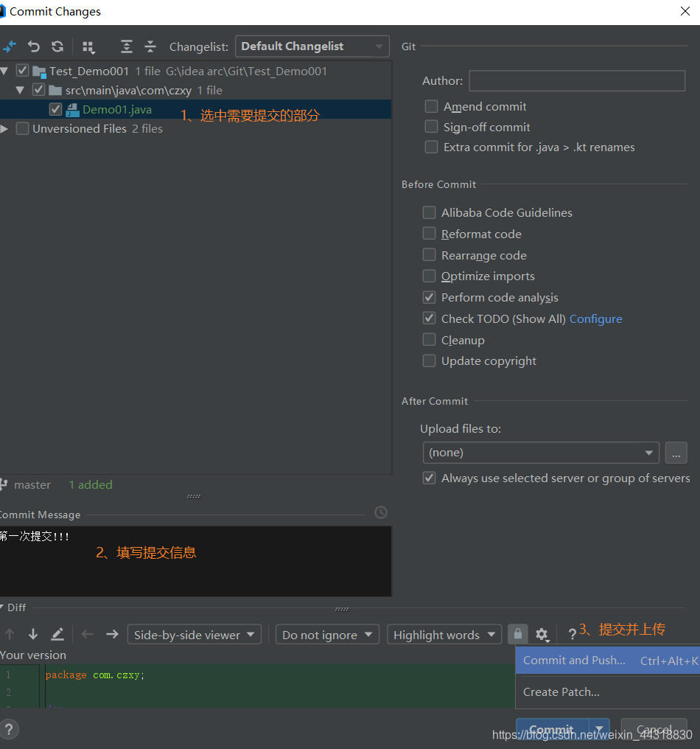
Task: Click the Demo01.java file icon
Action: 72,110
